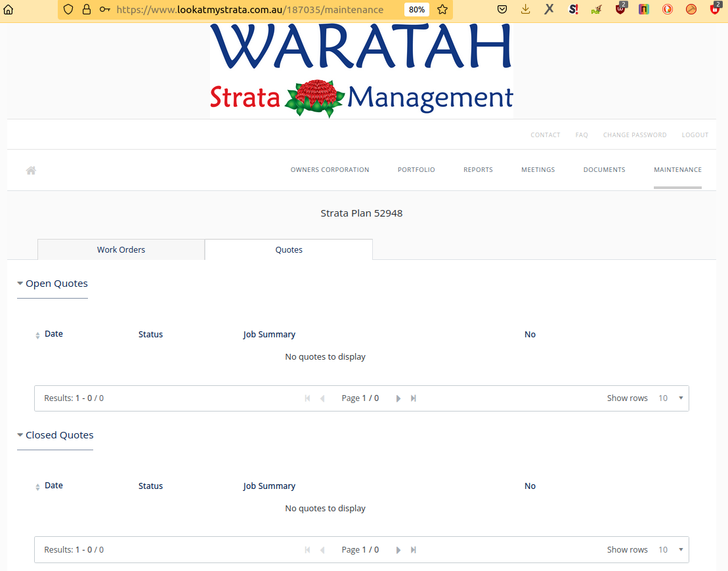Log out via the Logout link
728x571 pixels.
(695, 135)
